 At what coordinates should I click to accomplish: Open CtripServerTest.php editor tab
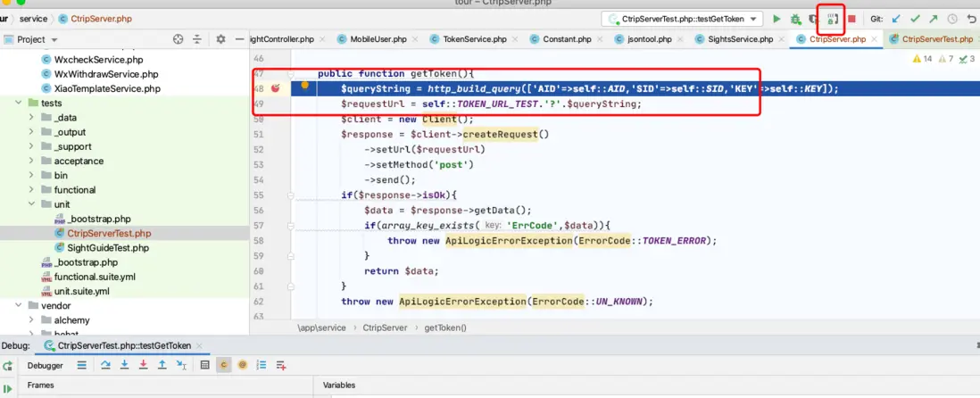931,38
